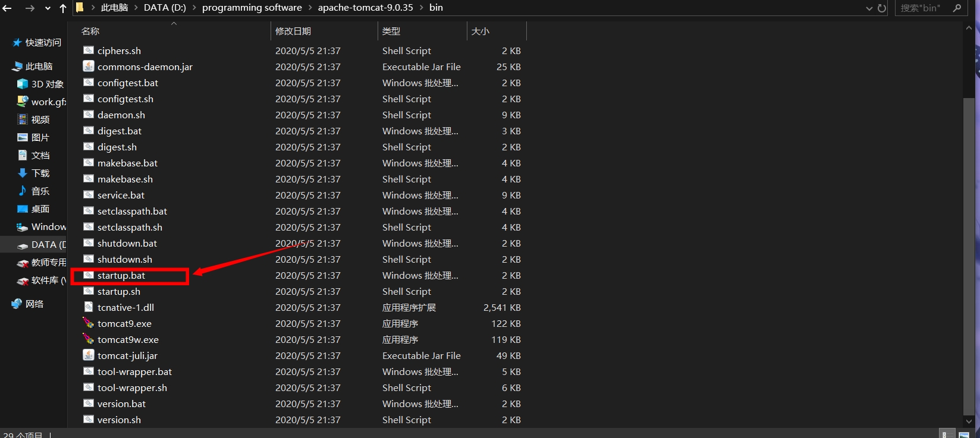
Task: Click makebase.sh file name
Action: (x=125, y=179)
